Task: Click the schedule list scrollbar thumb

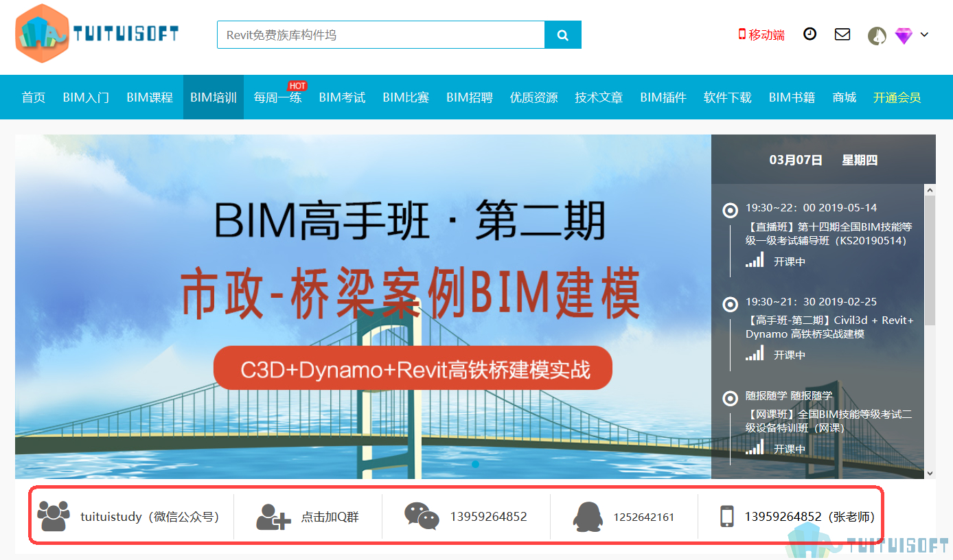Action: tap(930, 261)
